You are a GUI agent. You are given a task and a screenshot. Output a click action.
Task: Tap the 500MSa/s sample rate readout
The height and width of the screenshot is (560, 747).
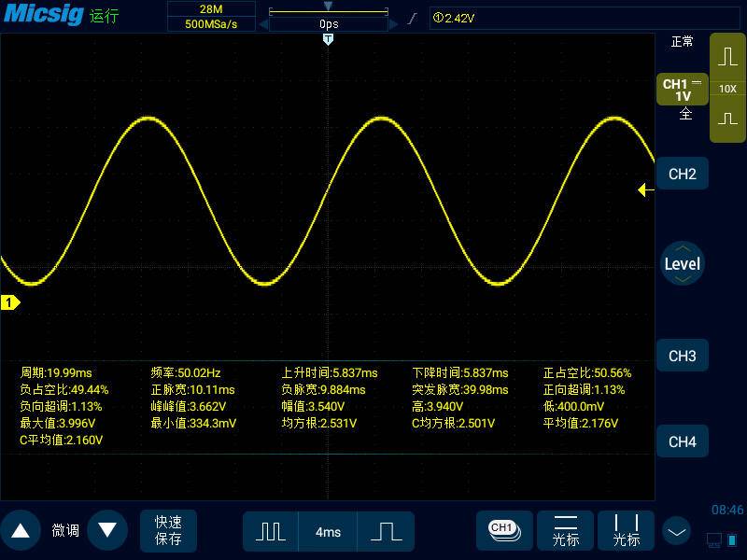coord(211,24)
